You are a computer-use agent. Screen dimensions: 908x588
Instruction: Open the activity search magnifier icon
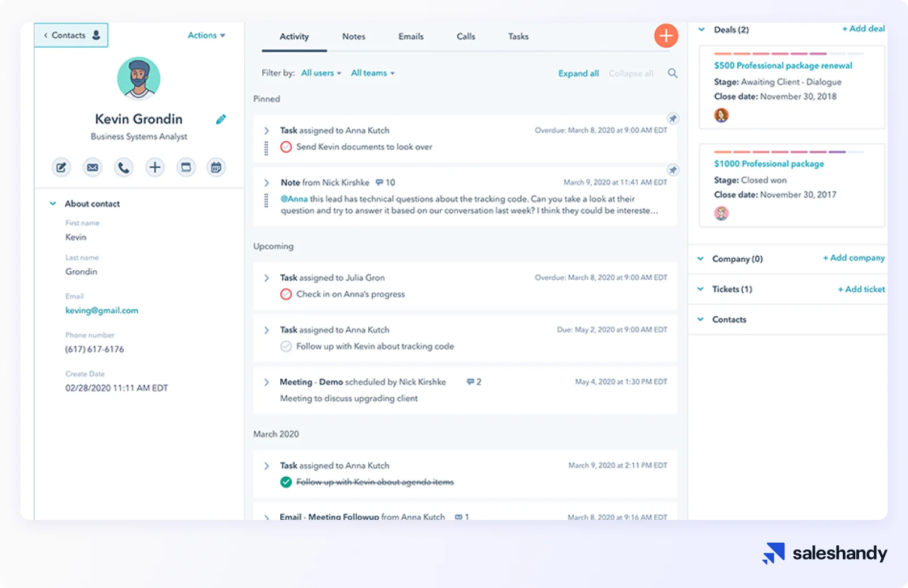[x=672, y=73]
